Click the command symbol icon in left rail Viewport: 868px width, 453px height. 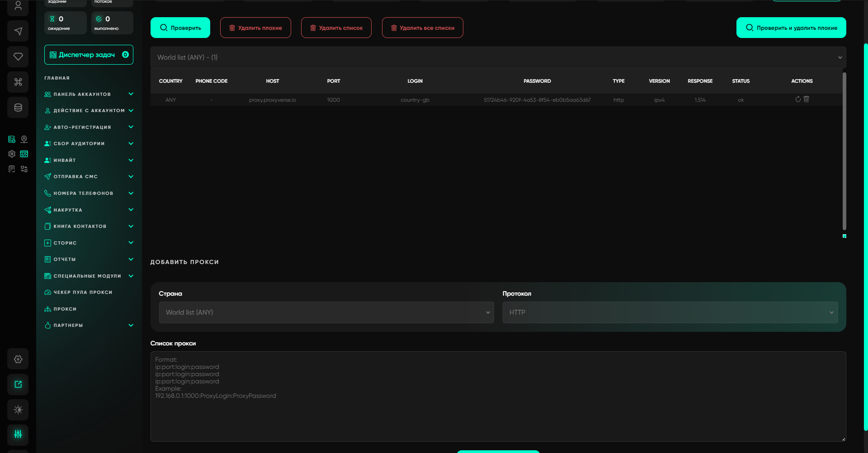(x=18, y=82)
